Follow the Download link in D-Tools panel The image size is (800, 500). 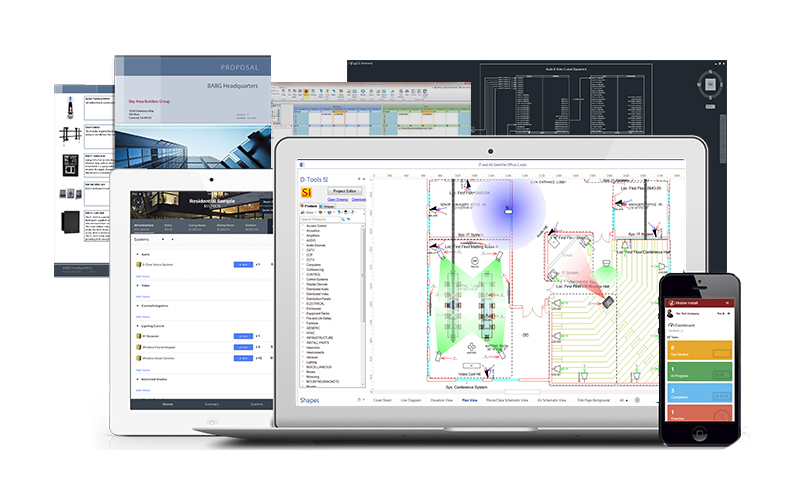[x=359, y=199]
